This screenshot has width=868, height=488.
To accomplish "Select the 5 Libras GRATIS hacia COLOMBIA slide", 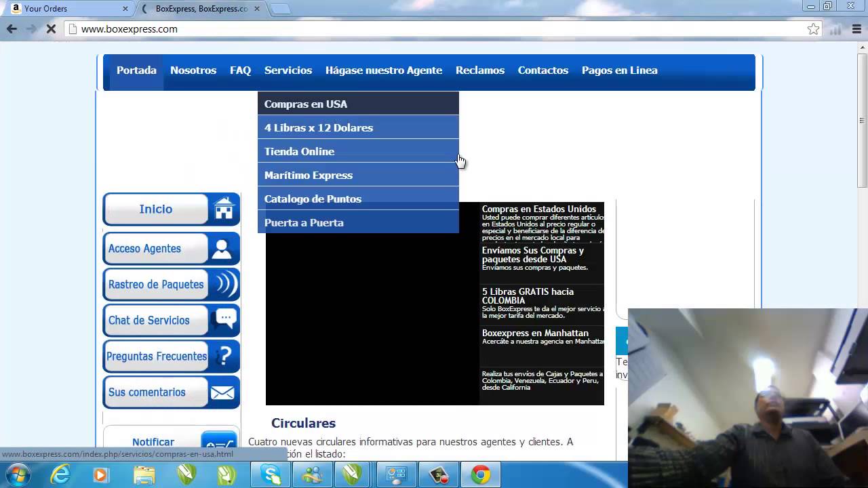I will 542,305.
